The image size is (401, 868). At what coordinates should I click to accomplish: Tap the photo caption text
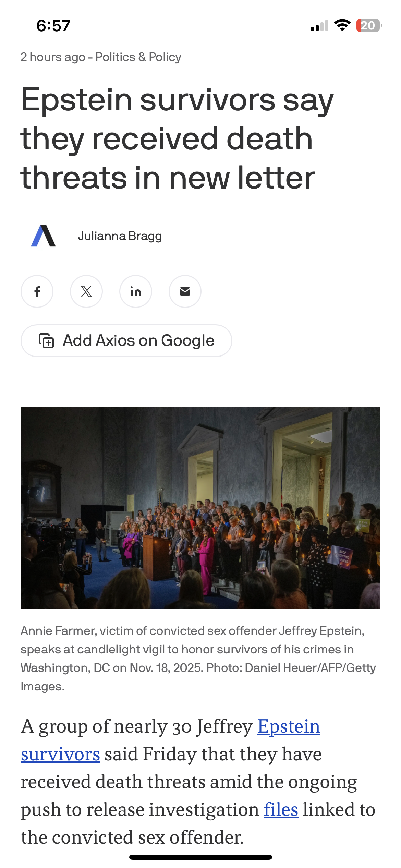198,659
